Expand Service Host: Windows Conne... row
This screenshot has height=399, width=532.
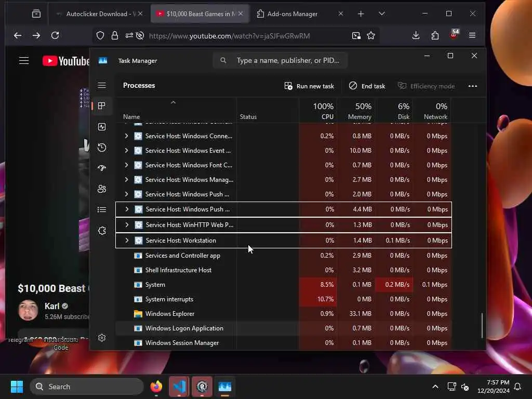click(x=127, y=136)
